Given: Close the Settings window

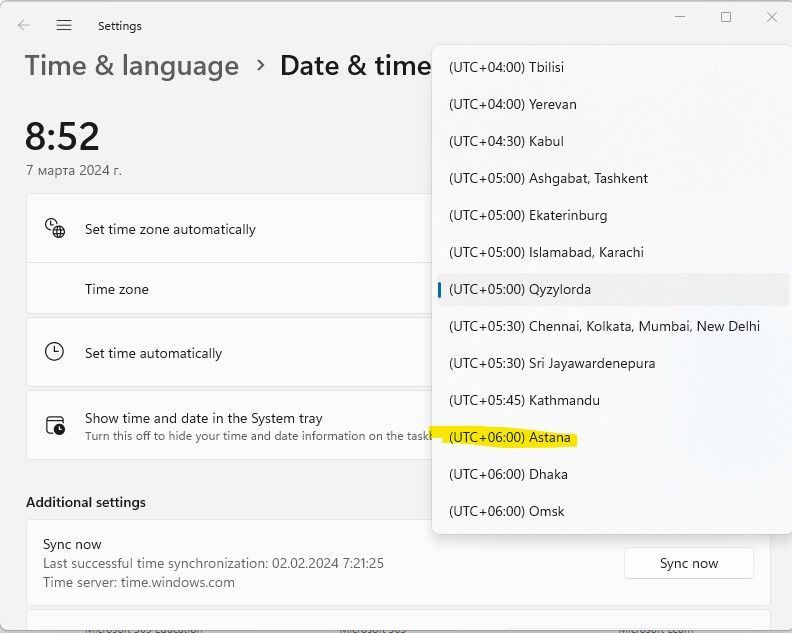Looking at the screenshot, I should click(772, 17).
